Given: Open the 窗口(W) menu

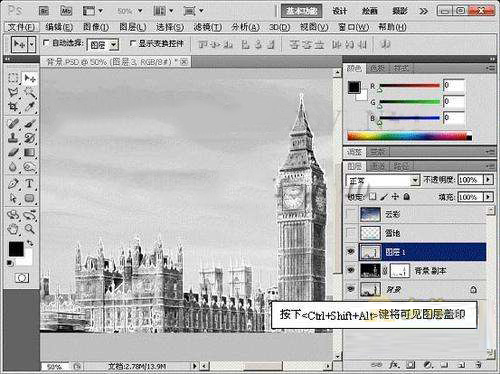Looking at the screenshot, I should (x=354, y=27).
